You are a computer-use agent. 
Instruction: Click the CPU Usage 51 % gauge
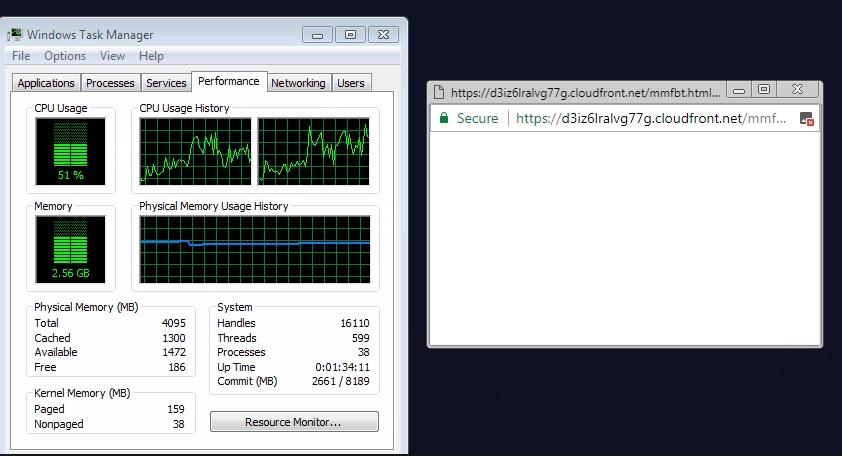click(70, 151)
